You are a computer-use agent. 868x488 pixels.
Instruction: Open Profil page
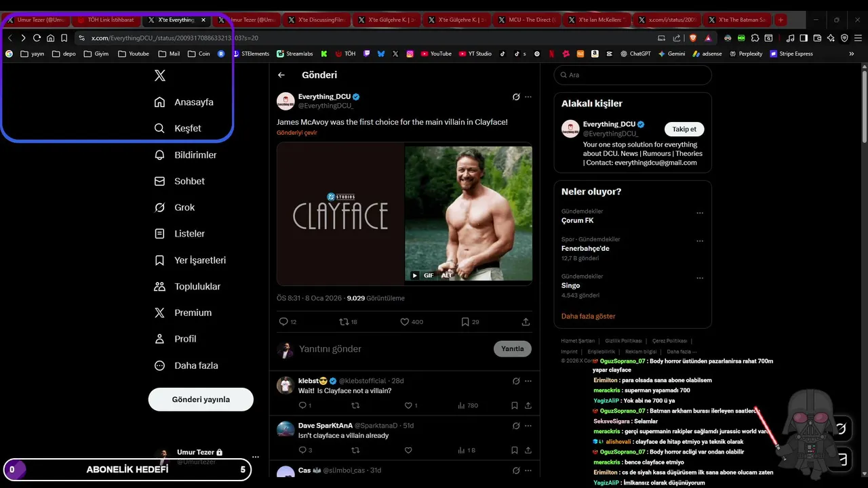coord(176,339)
